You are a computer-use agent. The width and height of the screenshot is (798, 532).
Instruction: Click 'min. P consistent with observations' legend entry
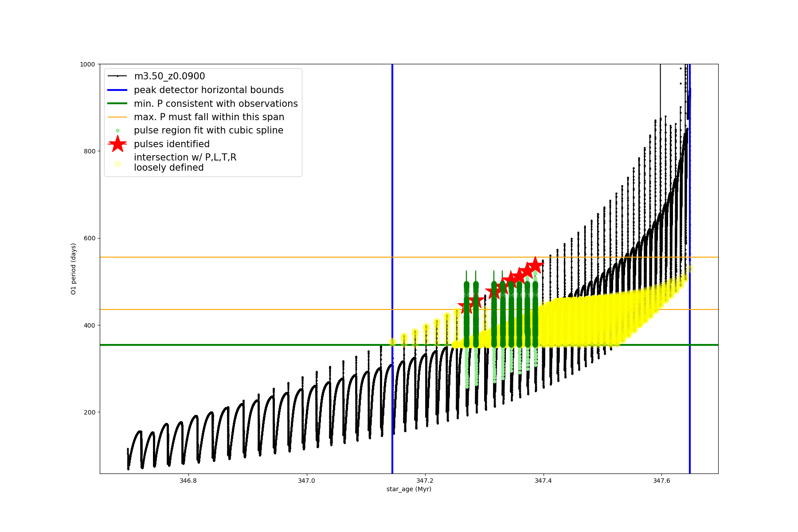click(x=215, y=104)
